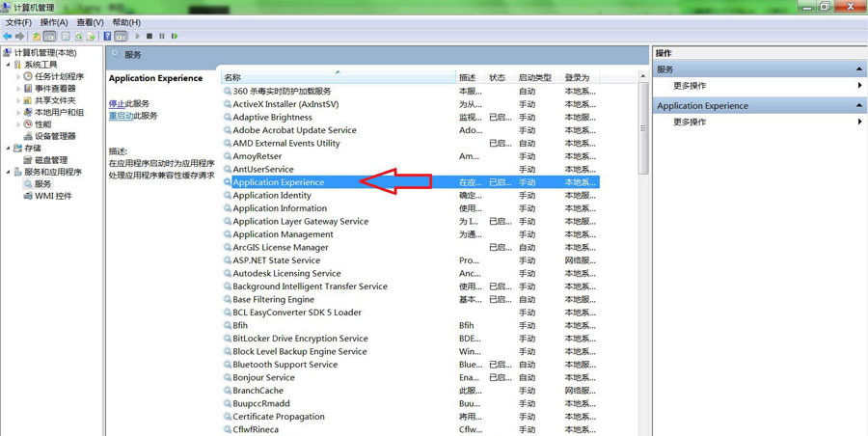Open the blue Help toolbar icon
Screen dimensions: 868x436
click(108, 36)
